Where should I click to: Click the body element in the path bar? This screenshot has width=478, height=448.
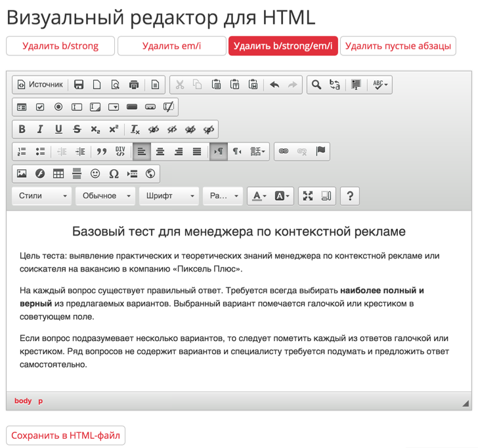point(23,401)
